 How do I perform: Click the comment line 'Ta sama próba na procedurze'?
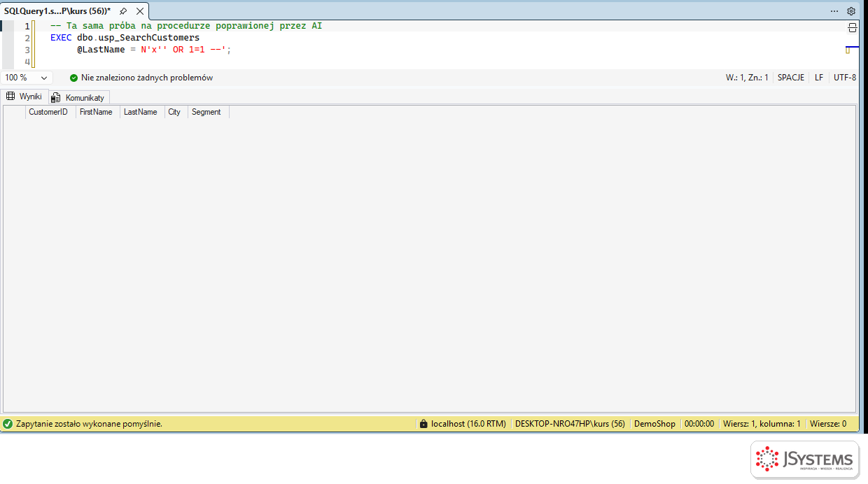tap(186, 26)
